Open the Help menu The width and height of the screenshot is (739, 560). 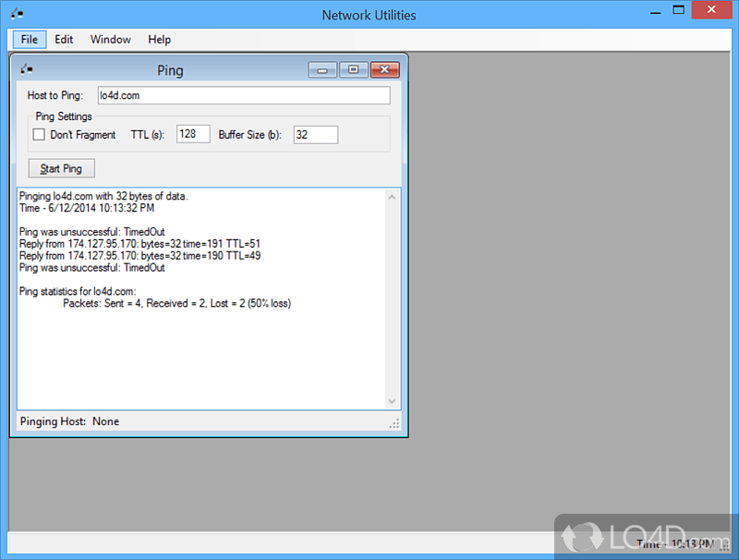click(x=159, y=40)
